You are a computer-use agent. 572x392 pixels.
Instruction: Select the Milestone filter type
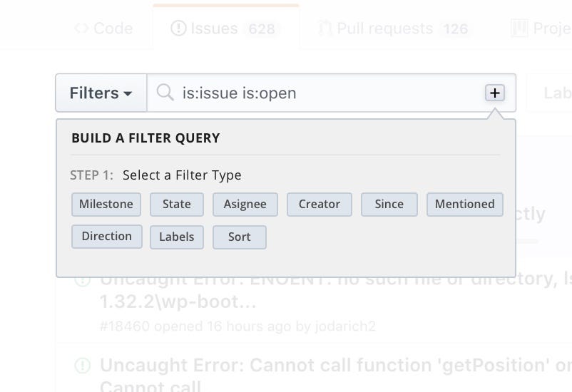(x=106, y=205)
